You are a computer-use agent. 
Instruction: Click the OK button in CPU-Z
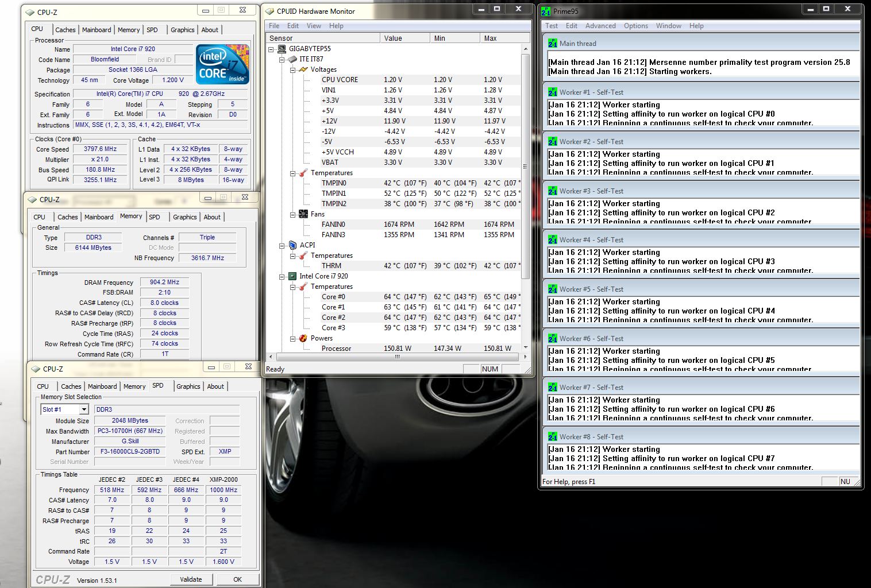[x=237, y=579]
